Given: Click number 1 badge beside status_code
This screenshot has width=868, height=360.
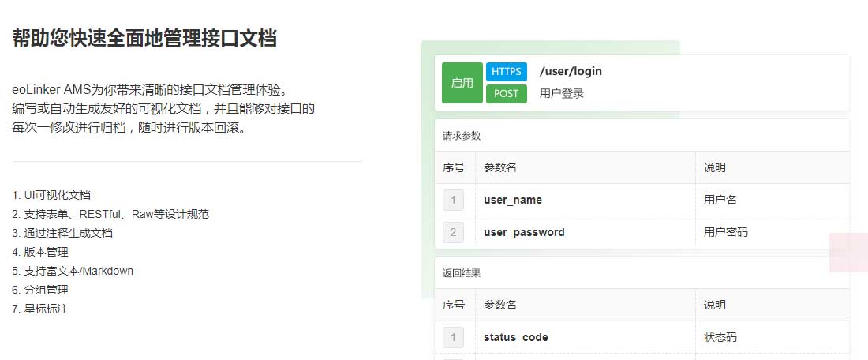Looking at the screenshot, I should click(453, 338).
